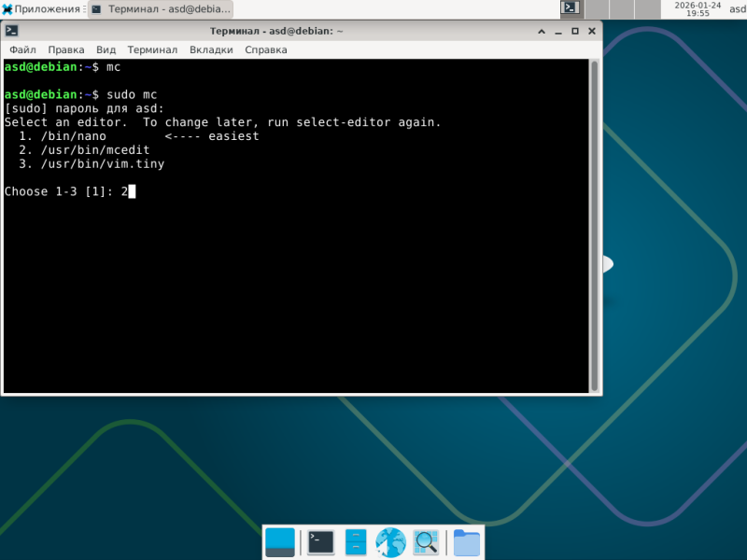Open the Терминал menu

(152, 50)
